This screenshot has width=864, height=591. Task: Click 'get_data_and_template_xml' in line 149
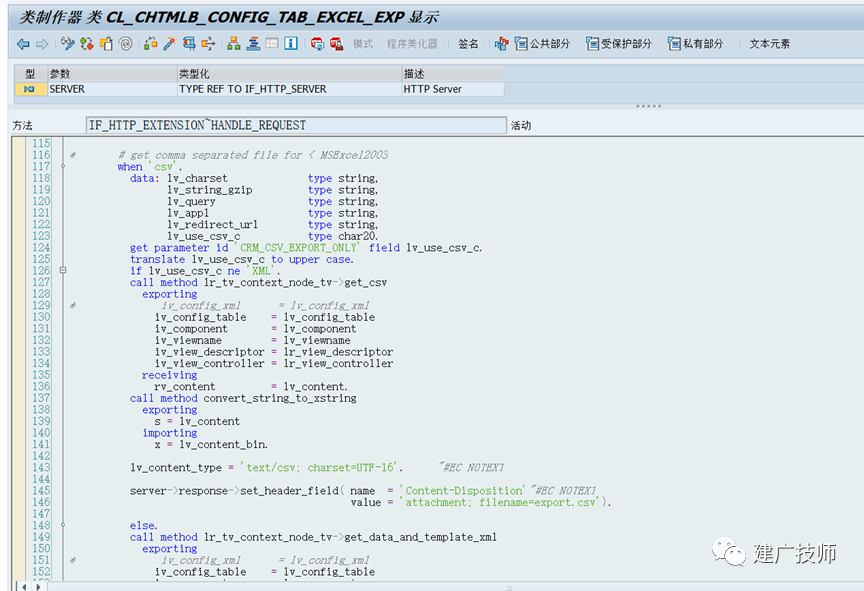(420, 537)
